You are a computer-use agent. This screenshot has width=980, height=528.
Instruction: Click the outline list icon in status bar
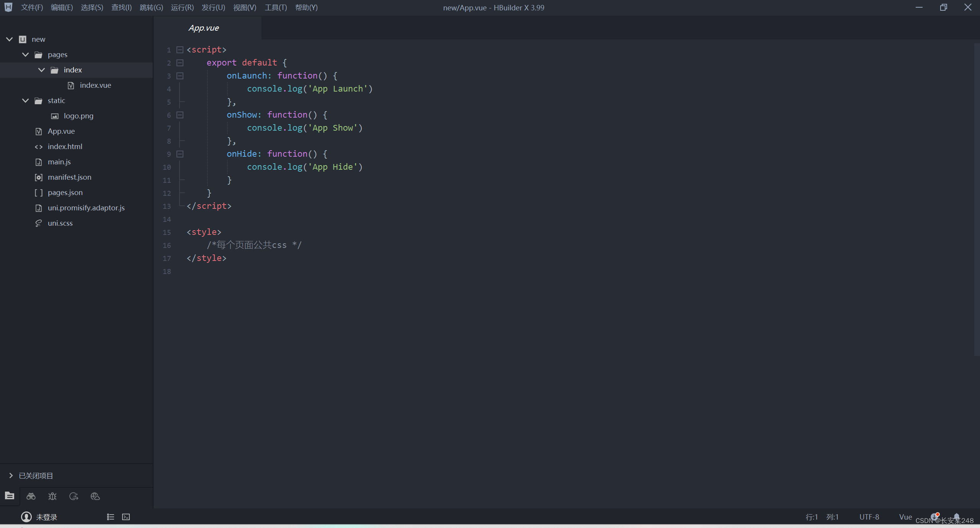click(x=111, y=517)
